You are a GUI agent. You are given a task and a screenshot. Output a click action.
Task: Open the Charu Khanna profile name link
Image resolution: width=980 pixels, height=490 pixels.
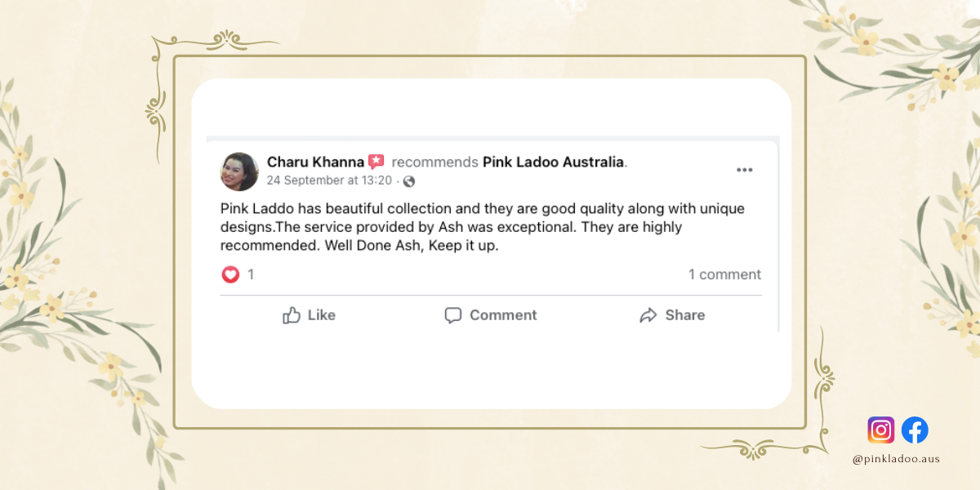tap(315, 162)
